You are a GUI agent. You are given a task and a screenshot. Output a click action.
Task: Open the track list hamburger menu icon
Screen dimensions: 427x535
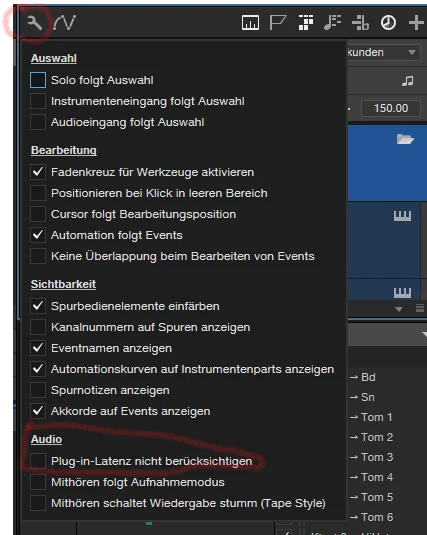(x=420, y=308)
